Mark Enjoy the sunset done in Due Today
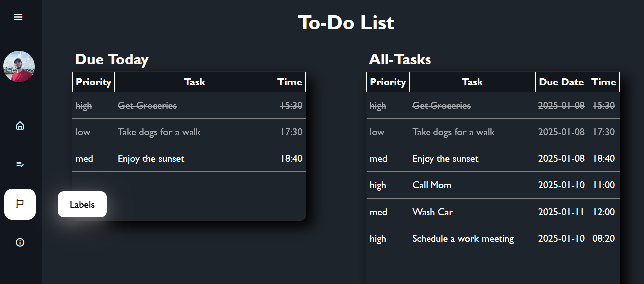 (x=151, y=159)
